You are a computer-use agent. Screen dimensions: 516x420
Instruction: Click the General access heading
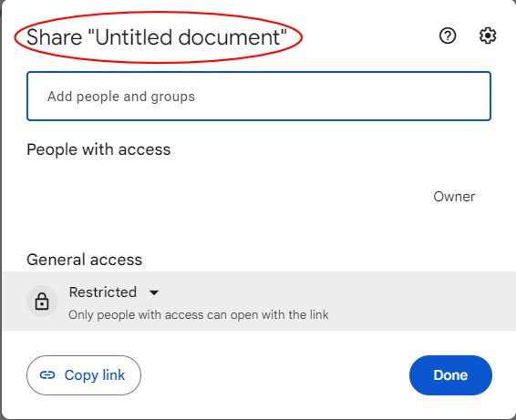[x=84, y=260]
